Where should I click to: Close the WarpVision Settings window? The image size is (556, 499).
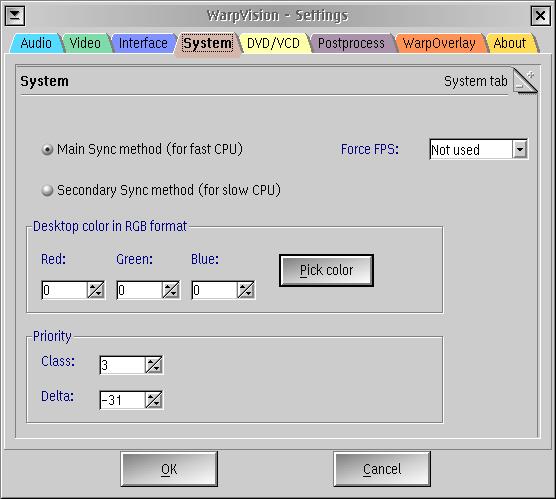pos(541,16)
